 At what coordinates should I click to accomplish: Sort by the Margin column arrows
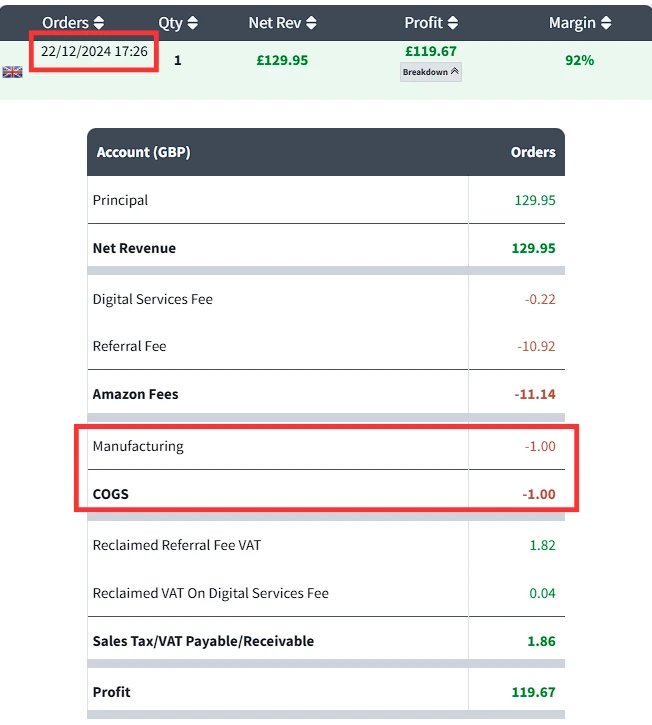coord(606,23)
